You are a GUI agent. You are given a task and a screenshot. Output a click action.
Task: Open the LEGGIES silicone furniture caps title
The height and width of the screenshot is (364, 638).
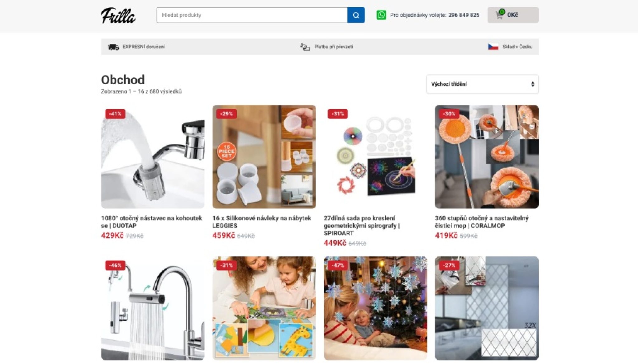click(x=262, y=222)
